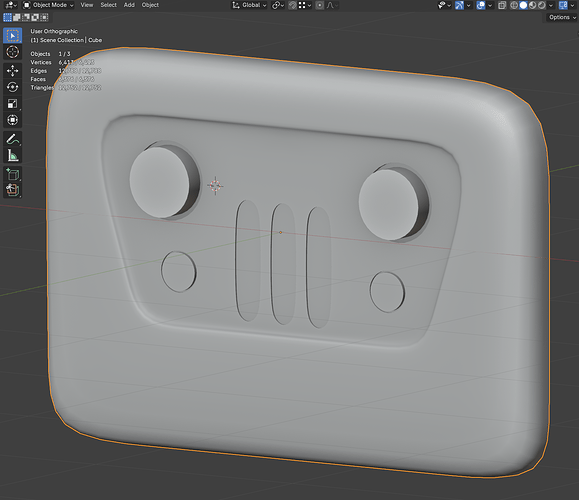Open the Object menu
Screen dimensions: 579x500
tap(150, 5)
